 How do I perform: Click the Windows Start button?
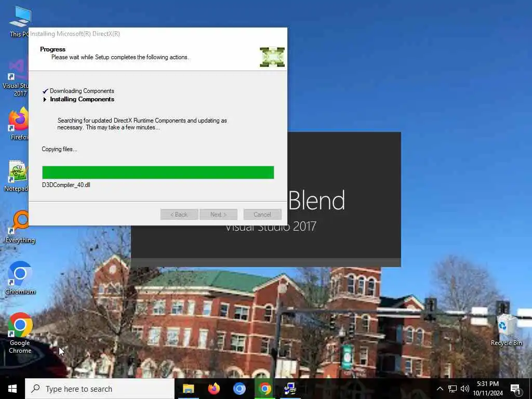(12, 389)
